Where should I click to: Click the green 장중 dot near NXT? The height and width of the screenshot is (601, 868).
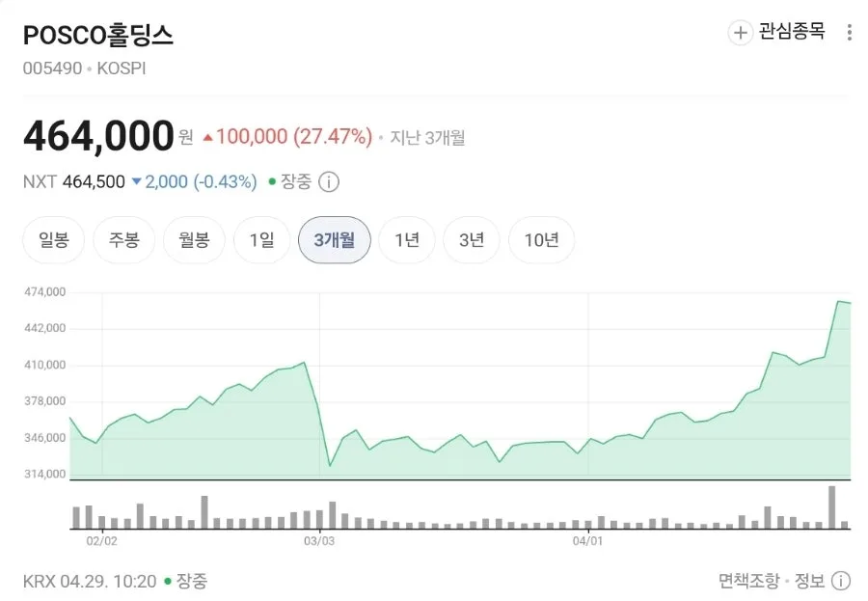pyautogui.click(x=272, y=181)
